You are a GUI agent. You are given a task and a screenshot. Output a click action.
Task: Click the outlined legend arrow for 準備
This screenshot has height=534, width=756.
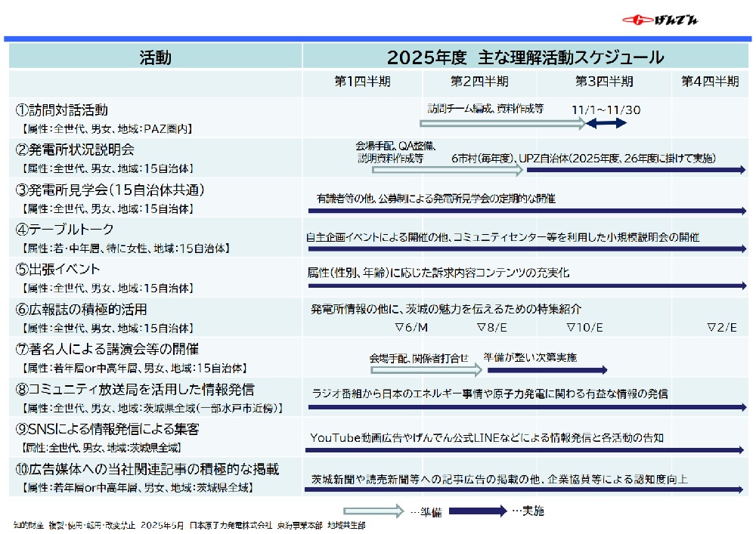pyautogui.click(x=373, y=511)
